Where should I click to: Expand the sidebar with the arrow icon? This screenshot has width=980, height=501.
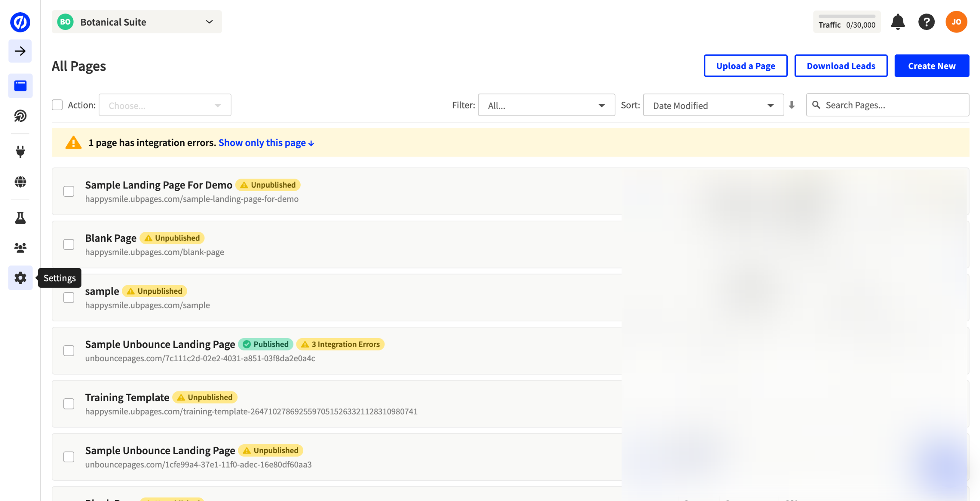[20, 51]
